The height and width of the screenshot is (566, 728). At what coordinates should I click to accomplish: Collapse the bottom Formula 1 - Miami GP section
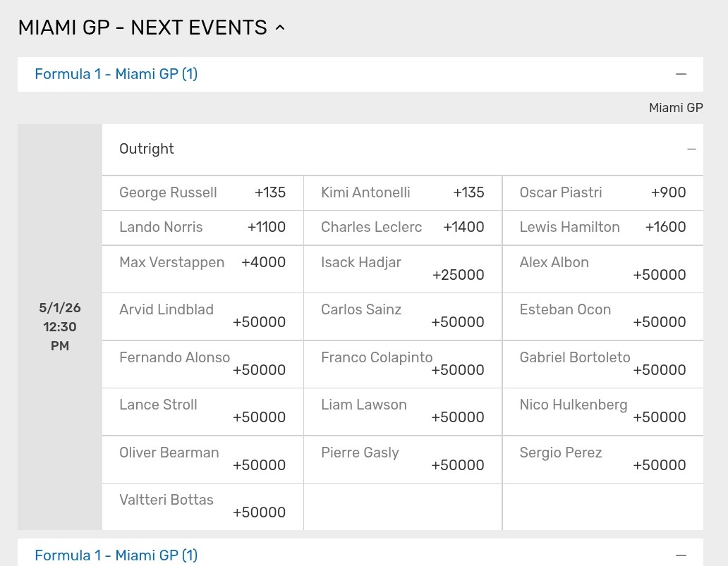pyautogui.click(x=681, y=555)
